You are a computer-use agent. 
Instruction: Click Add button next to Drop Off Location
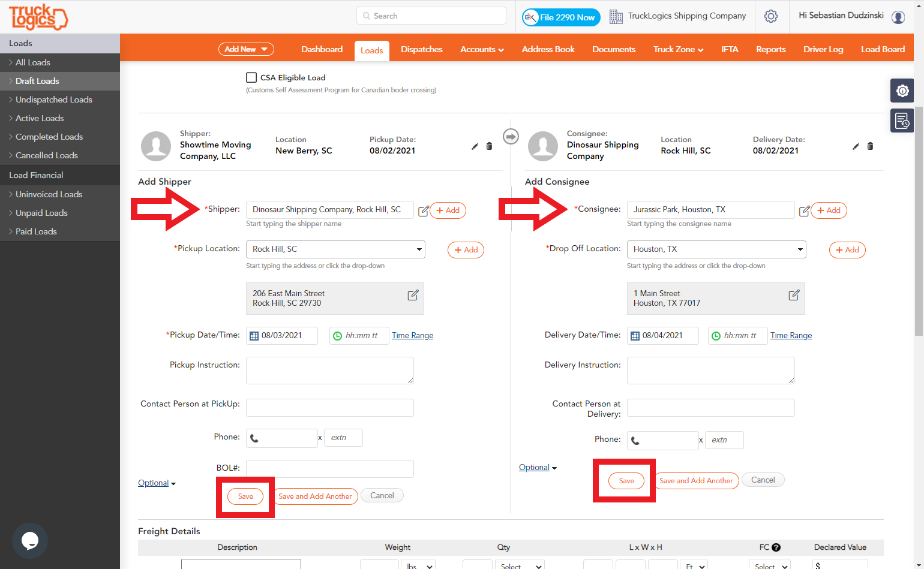pyautogui.click(x=847, y=250)
